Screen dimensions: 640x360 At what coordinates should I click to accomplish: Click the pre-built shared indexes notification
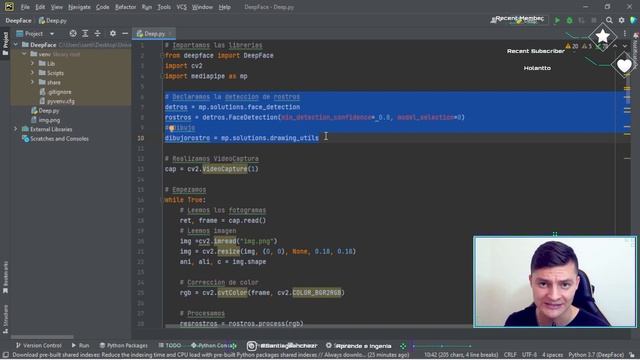tap(210, 355)
